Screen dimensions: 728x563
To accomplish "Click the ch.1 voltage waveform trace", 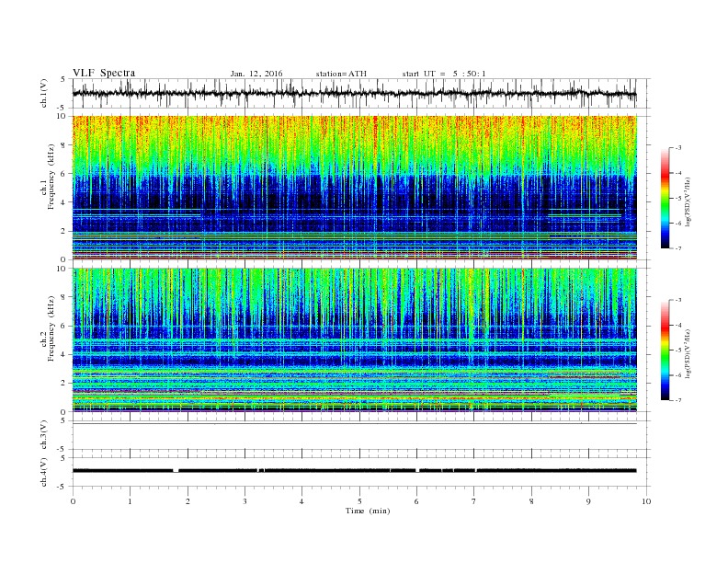I will coord(355,93).
